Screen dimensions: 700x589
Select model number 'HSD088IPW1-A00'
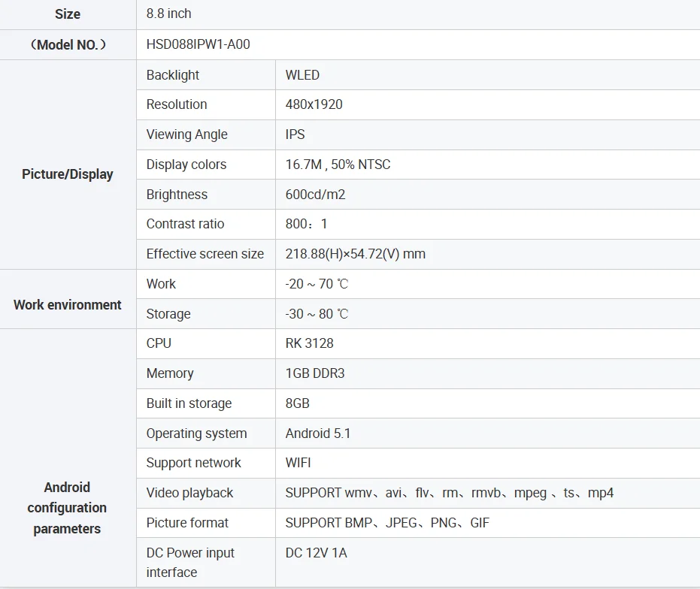(x=198, y=44)
